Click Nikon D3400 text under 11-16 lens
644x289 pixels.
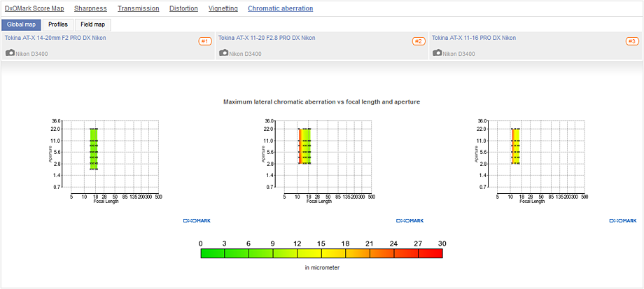coord(458,54)
